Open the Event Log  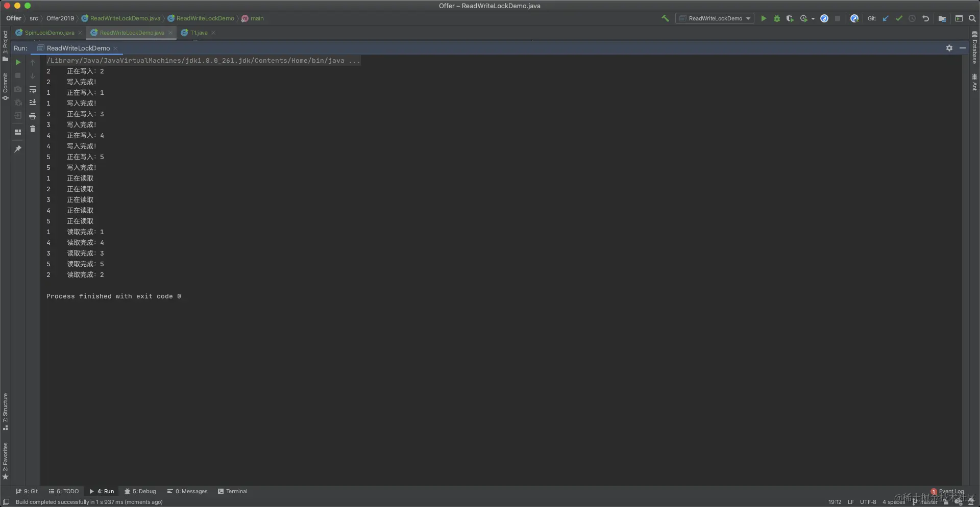pos(948,491)
